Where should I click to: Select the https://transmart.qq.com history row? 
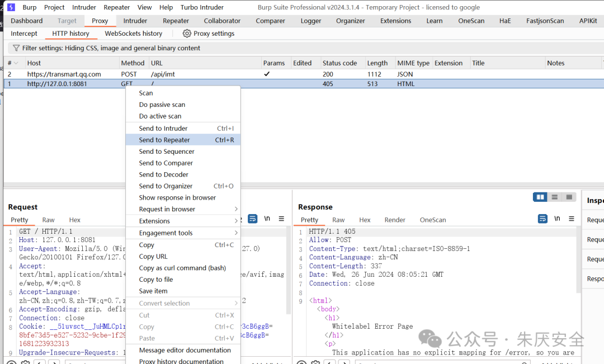(304, 74)
